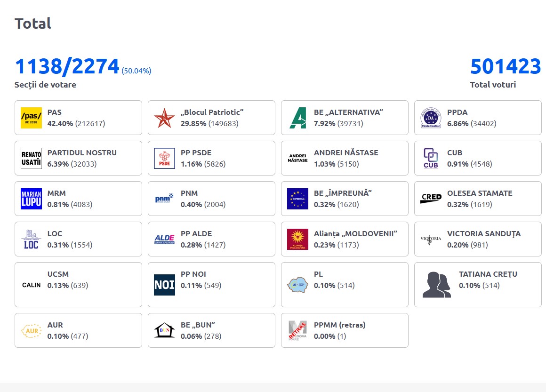Click the Secții de votare label

click(x=45, y=85)
